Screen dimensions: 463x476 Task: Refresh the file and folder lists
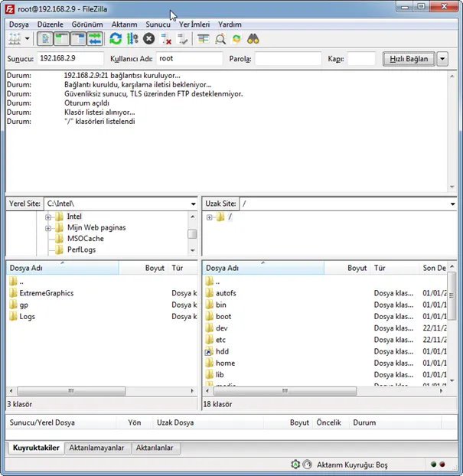116,39
